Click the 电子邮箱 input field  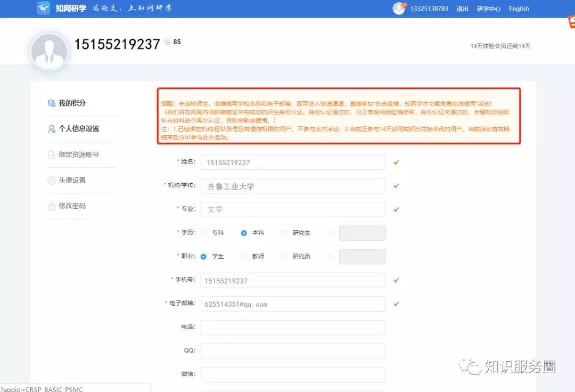click(292, 304)
